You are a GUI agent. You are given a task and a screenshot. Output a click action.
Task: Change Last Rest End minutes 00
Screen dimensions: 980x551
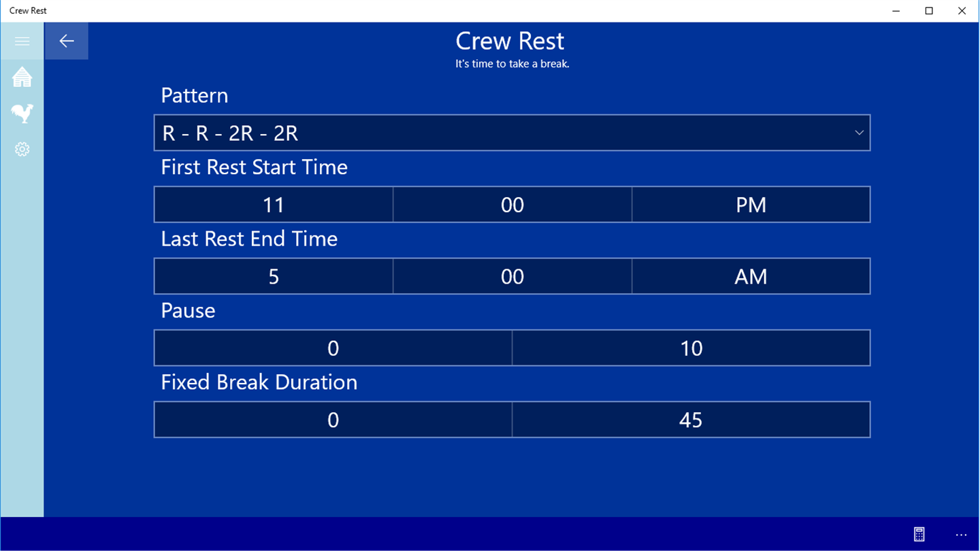512,276
